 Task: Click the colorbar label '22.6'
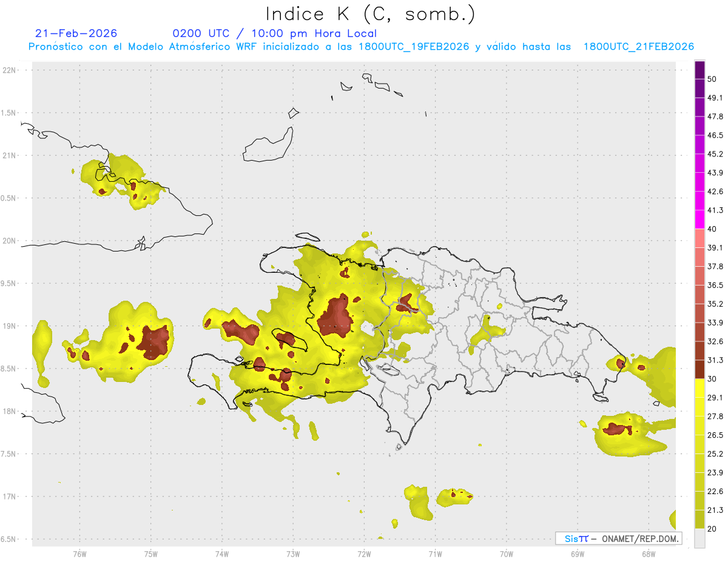point(715,492)
